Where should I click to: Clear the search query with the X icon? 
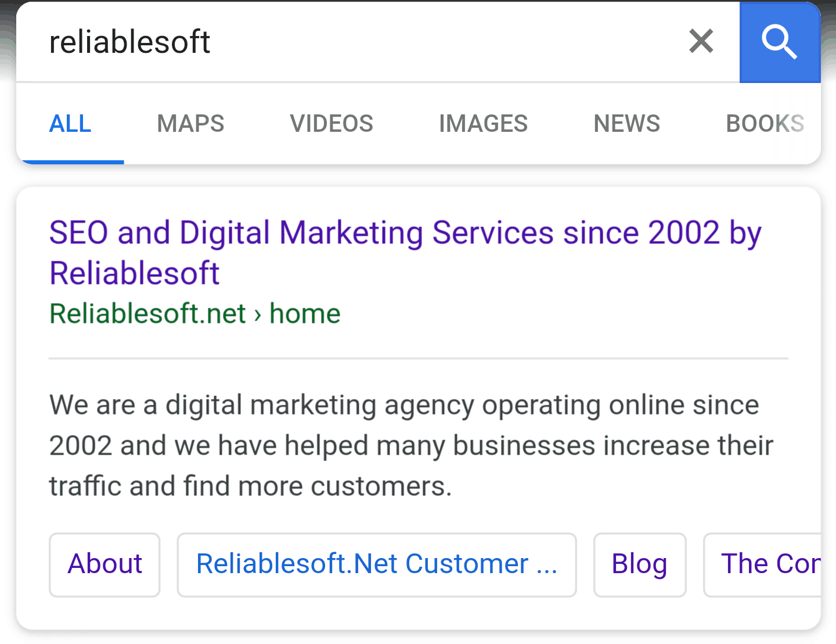coord(701,41)
